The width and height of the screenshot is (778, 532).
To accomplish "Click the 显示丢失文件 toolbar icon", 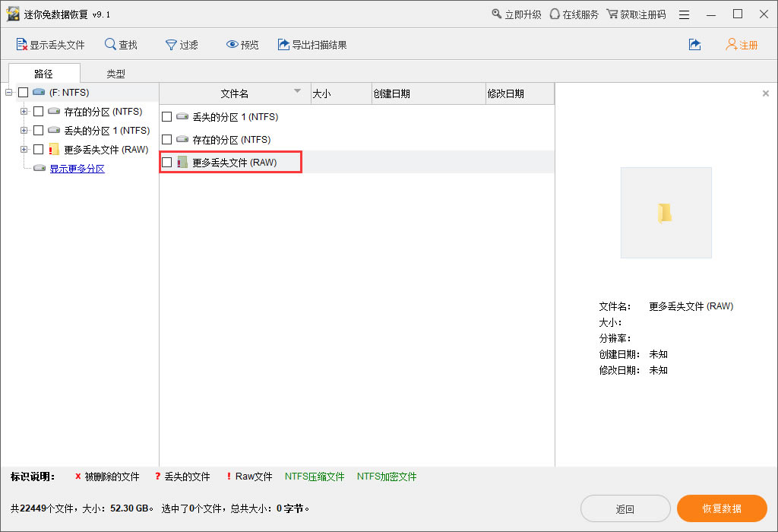I will tap(21, 45).
